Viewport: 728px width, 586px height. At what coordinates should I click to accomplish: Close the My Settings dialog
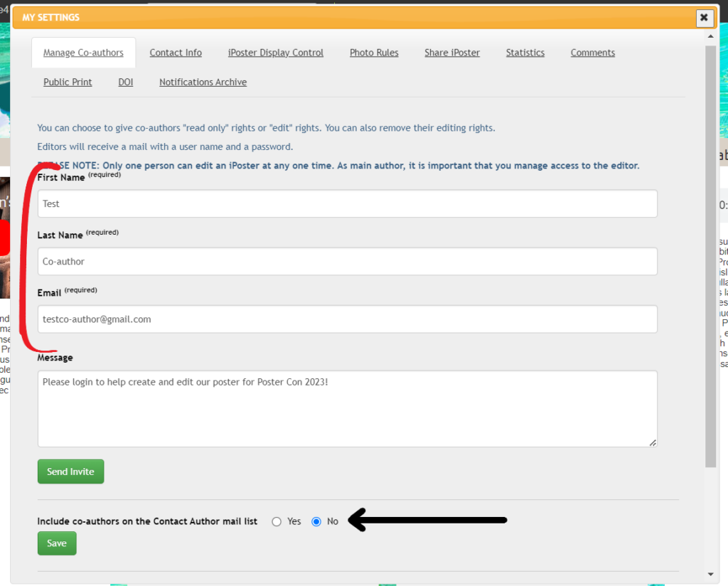click(704, 18)
